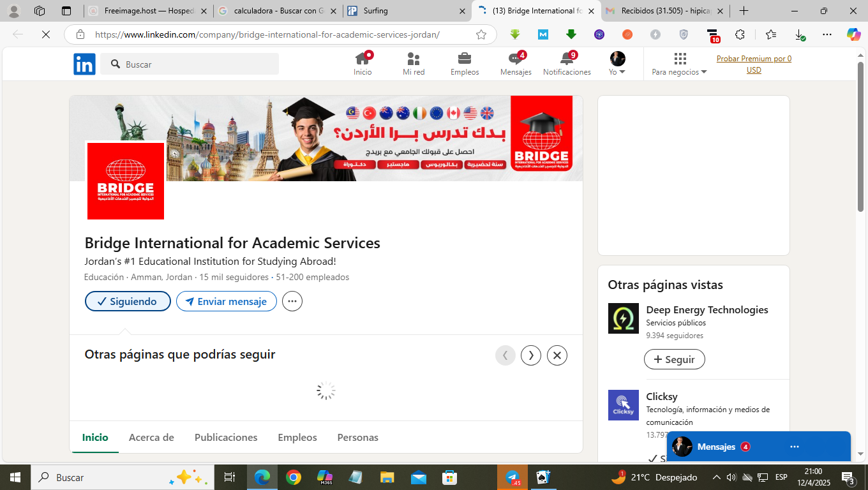This screenshot has width=868, height=490.
Task: Click the page vertical scrollbar
Action: point(860,135)
